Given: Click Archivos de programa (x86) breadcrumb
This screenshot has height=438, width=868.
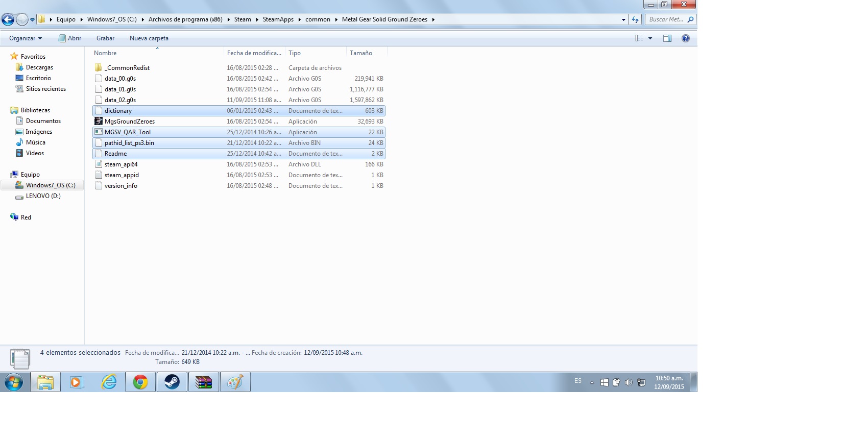Looking at the screenshot, I should click(185, 19).
